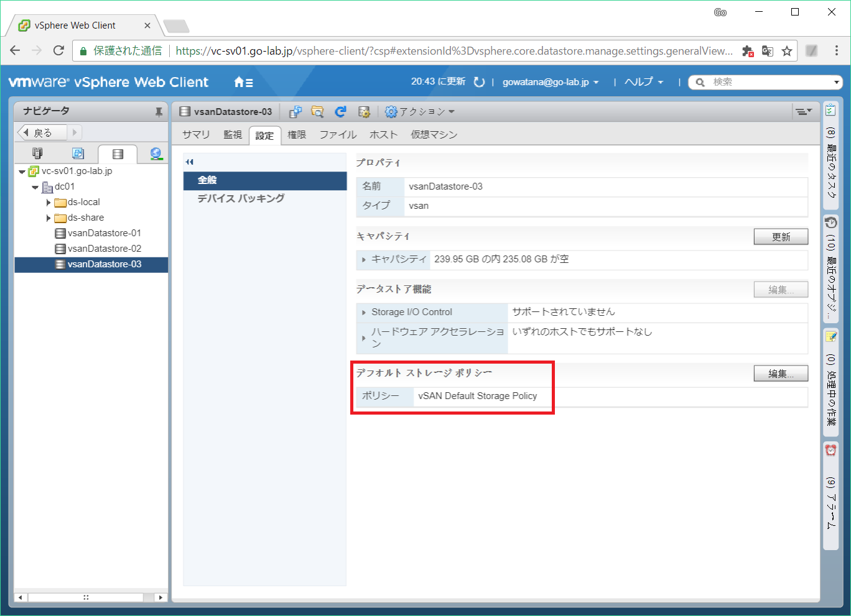Click browser back arrow
The width and height of the screenshot is (851, 616).
pos(16,50)
